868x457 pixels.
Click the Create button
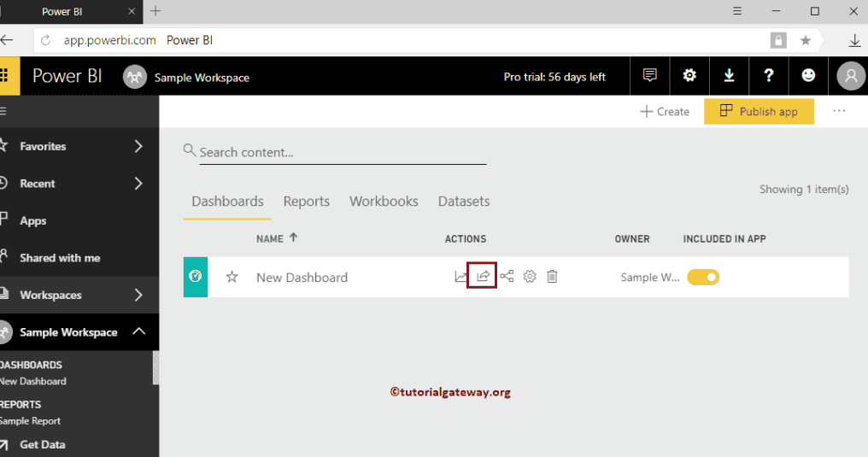[665, 111]
